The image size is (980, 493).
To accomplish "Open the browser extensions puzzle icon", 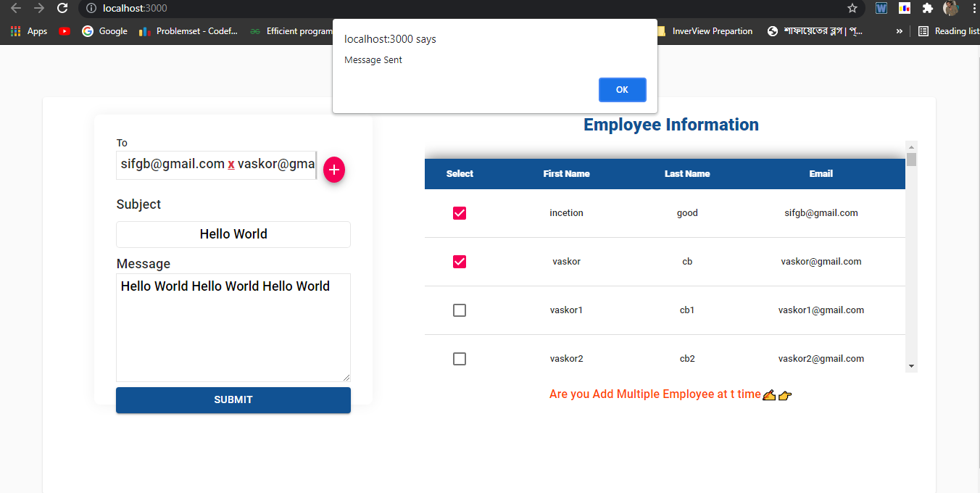I will pyautogui.click(x=928, y=9).
